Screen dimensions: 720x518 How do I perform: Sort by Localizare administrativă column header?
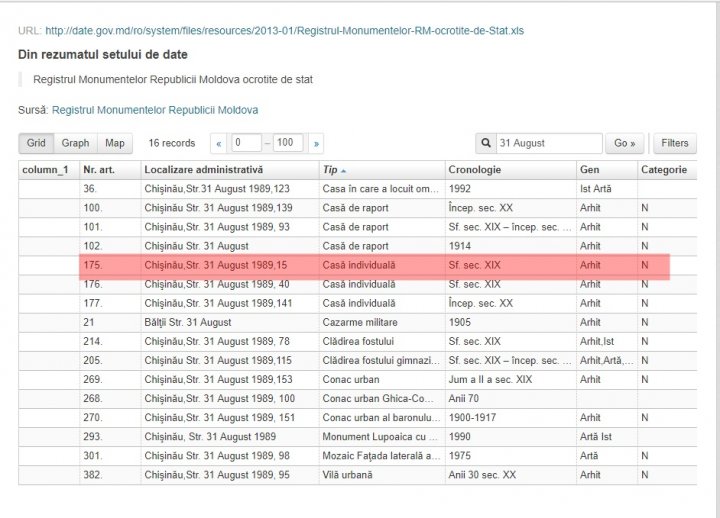point(203,170)
